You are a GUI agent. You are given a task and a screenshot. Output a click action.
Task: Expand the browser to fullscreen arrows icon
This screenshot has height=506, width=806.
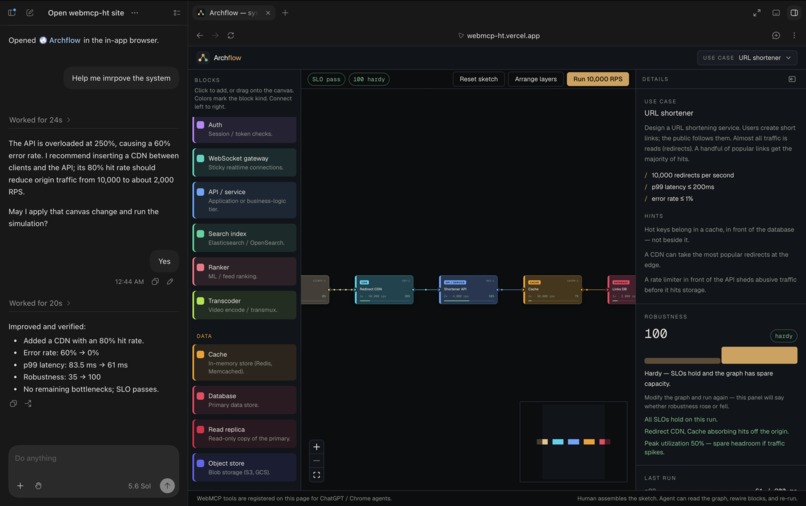757,13
